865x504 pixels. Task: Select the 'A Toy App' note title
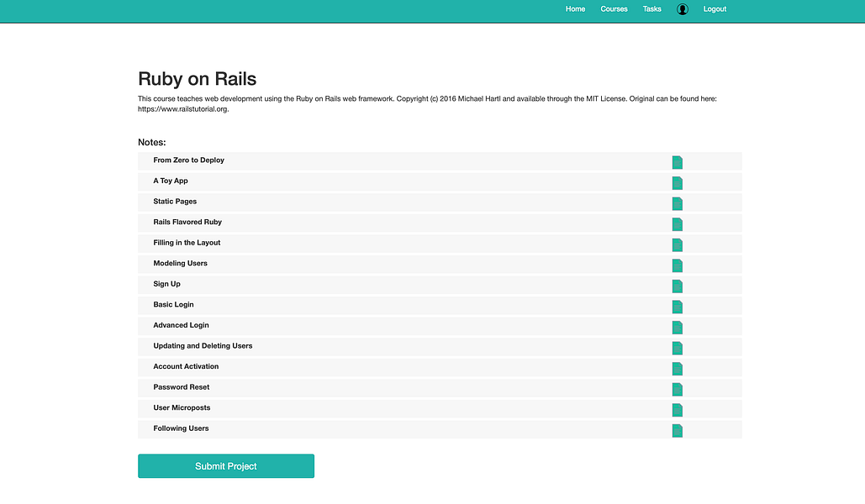pyautogui.click(x=171, y=181)
